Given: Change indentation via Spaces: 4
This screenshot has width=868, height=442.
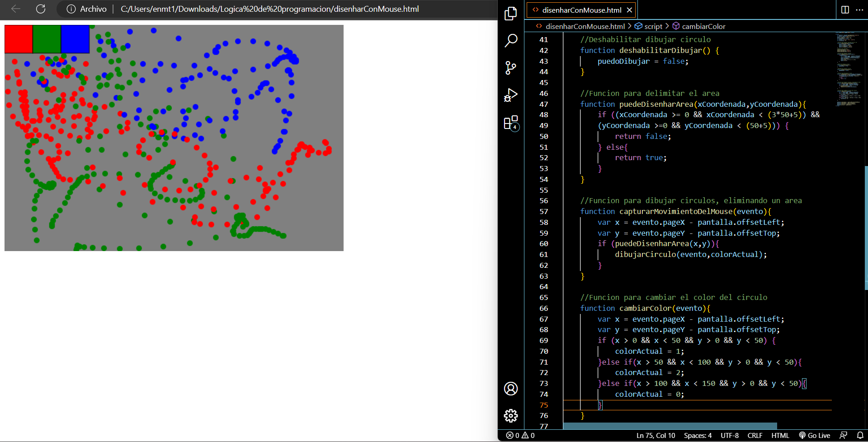Looking at the screenshot, I should click(x=698, y=435).
